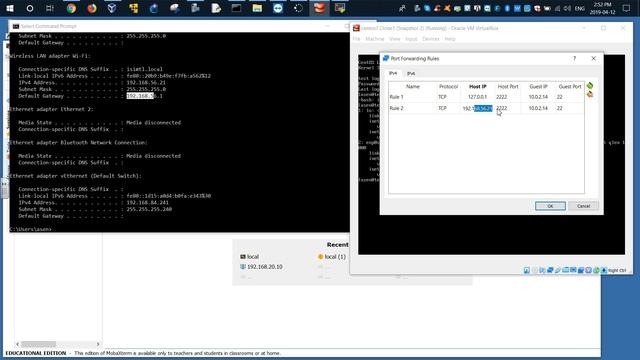Switch to the black terminal window taskbar icon
Screen dimensions: 640x360
(236, 8)
